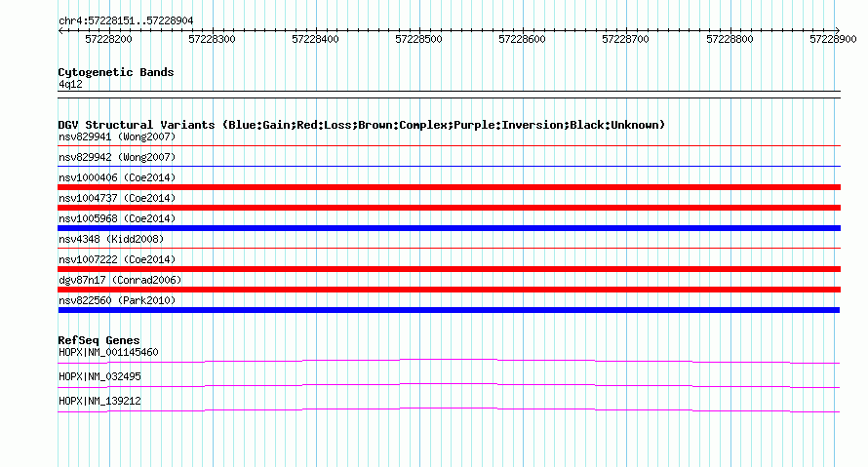Click the 57228900 ruler position label
Screen dimensions: 868x467
point(833,39)
